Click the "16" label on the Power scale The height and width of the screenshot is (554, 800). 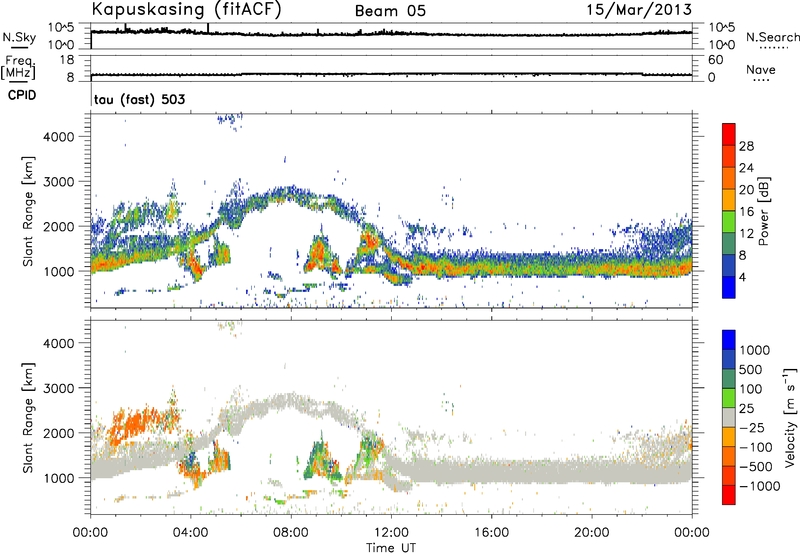tap(746, 212)
